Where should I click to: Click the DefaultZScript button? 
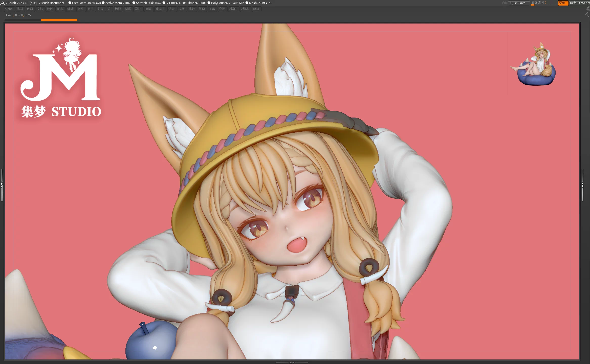click(x=580, y=3)
